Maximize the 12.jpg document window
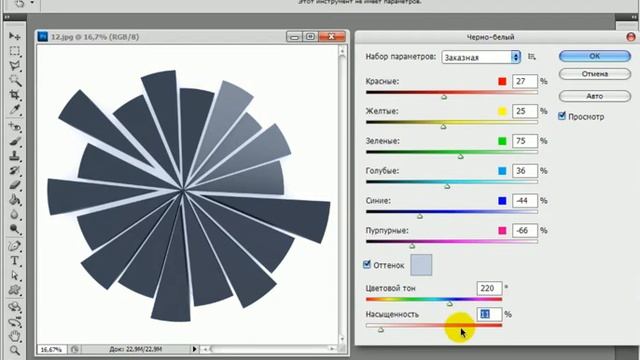The height and width of the screenshot is (360, 640). [x=310, y=37]
